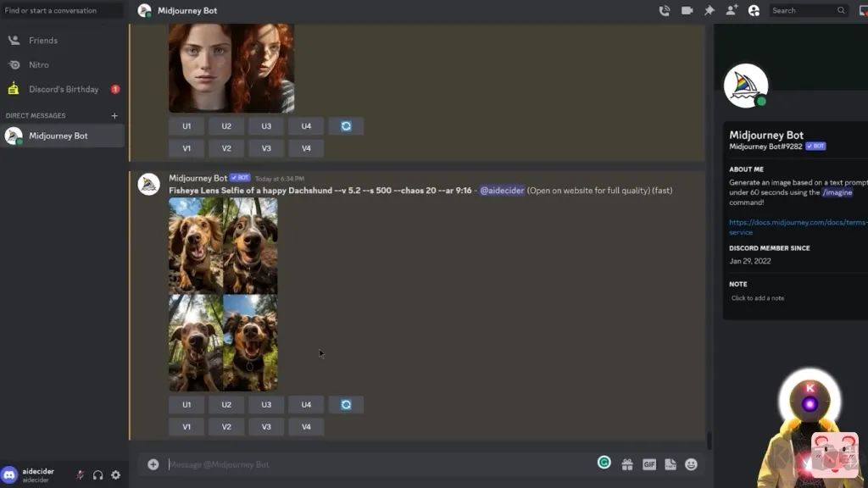
Task: Start a voice call with Midjourney Bot
Action: pyautogui.click(x=665, y=11)
